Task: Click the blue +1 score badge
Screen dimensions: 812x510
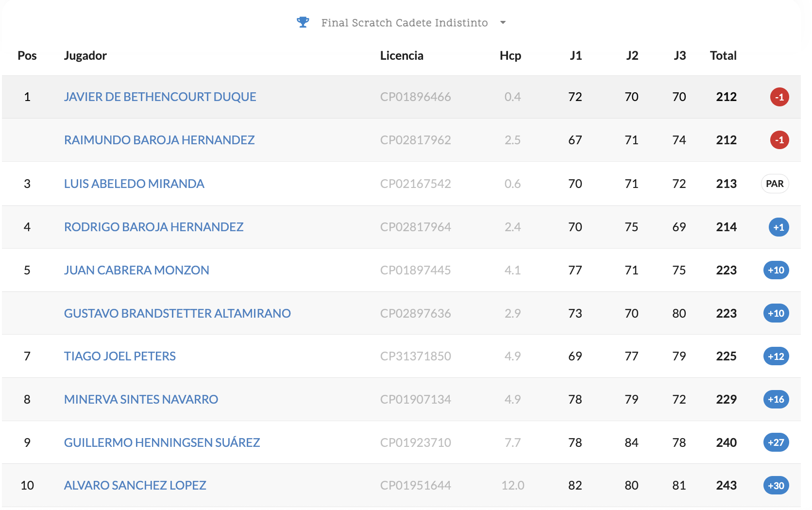Action: tap(778, 227)
